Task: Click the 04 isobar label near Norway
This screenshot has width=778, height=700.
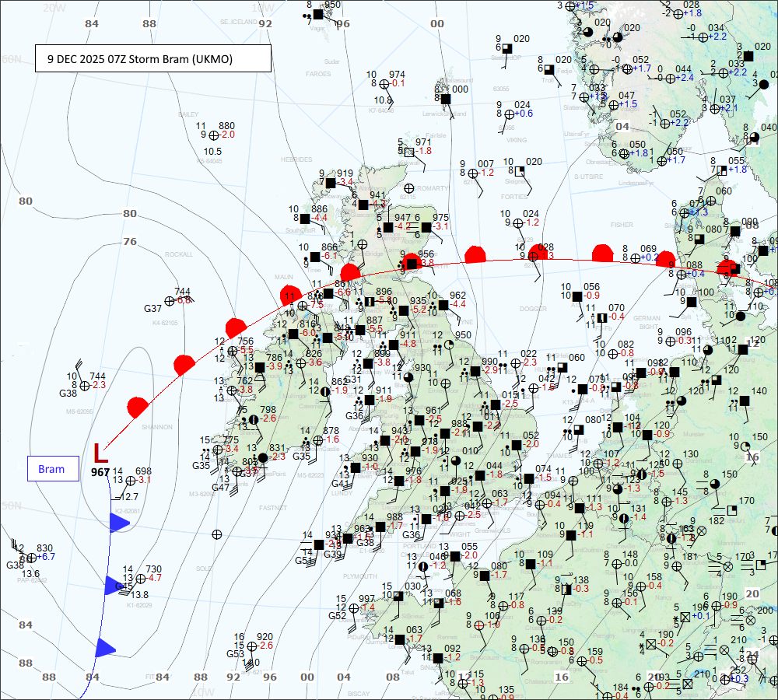Action: pos(622,126)
